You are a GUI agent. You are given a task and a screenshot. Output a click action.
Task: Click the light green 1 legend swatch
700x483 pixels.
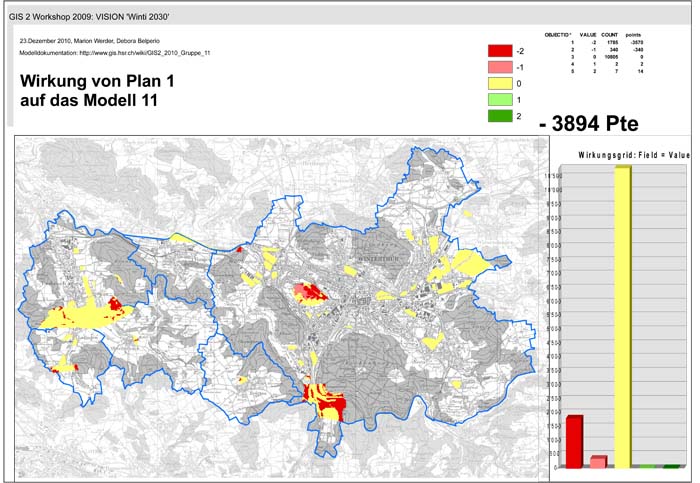pos(499,100)
